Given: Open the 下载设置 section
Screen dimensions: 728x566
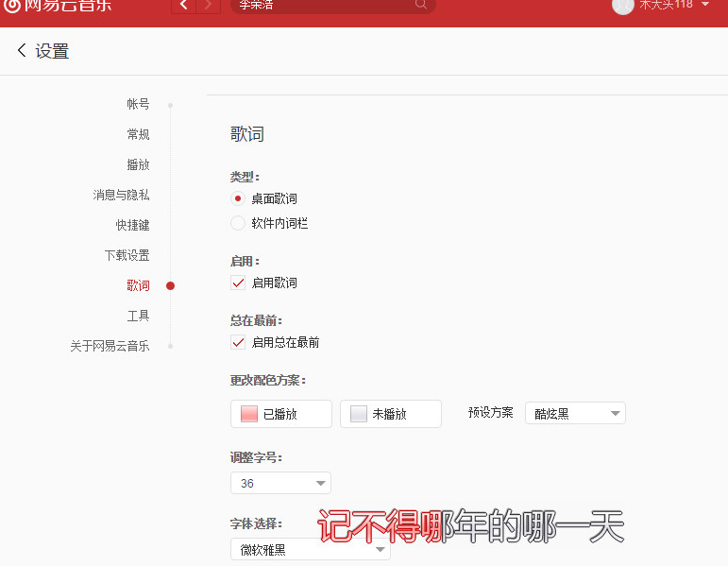Looking at the screenshot, I should pos(127,255).
